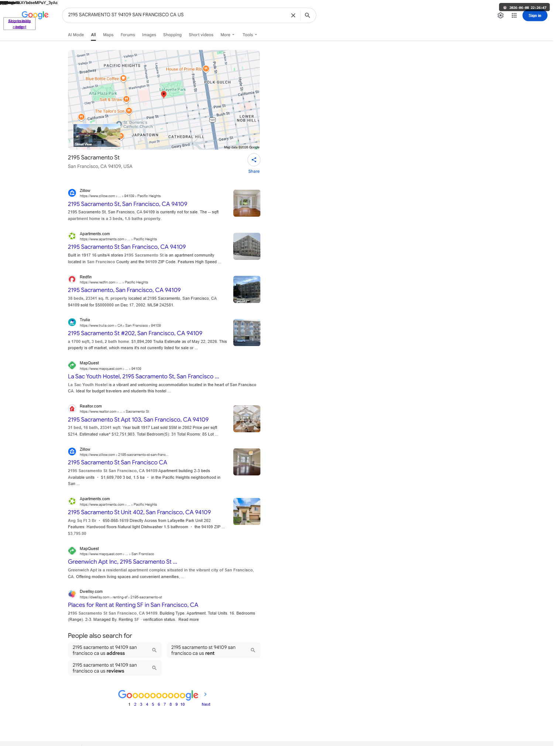
Task: Select the Short videos tab
Action: (201, 35)
